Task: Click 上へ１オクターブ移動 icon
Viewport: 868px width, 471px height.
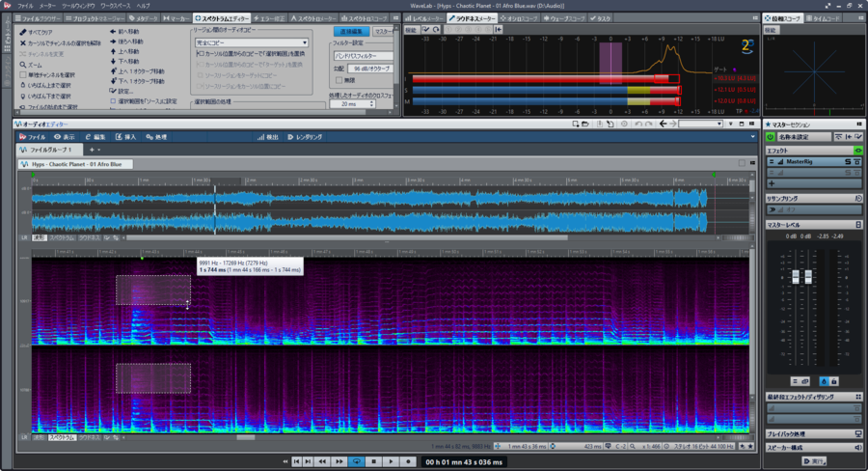Action: (x=113, y=71)
